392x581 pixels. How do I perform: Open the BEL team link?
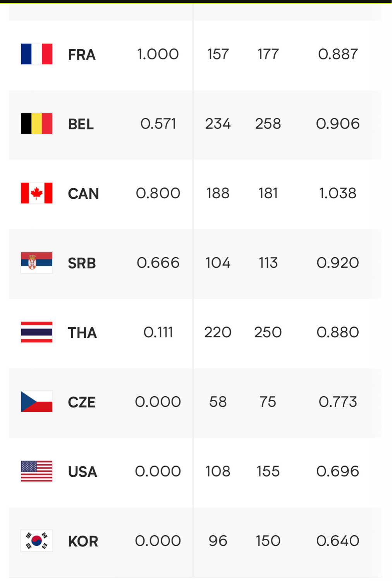click(x=81, y=124)
